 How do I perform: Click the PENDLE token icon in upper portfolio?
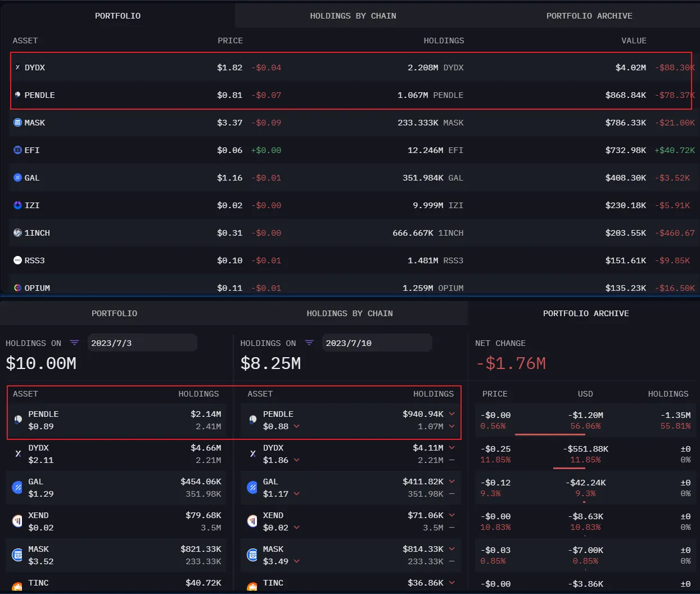coord(17,95)
